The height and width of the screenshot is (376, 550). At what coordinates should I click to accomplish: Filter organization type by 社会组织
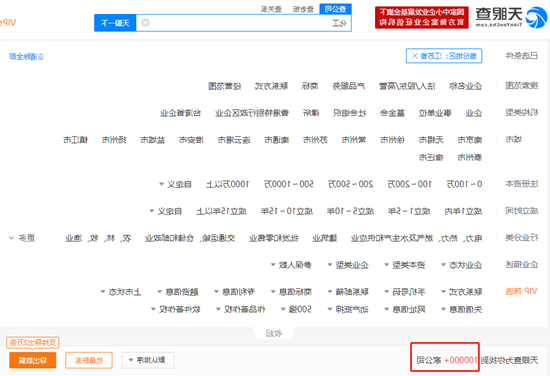click(x=350, y=113)
